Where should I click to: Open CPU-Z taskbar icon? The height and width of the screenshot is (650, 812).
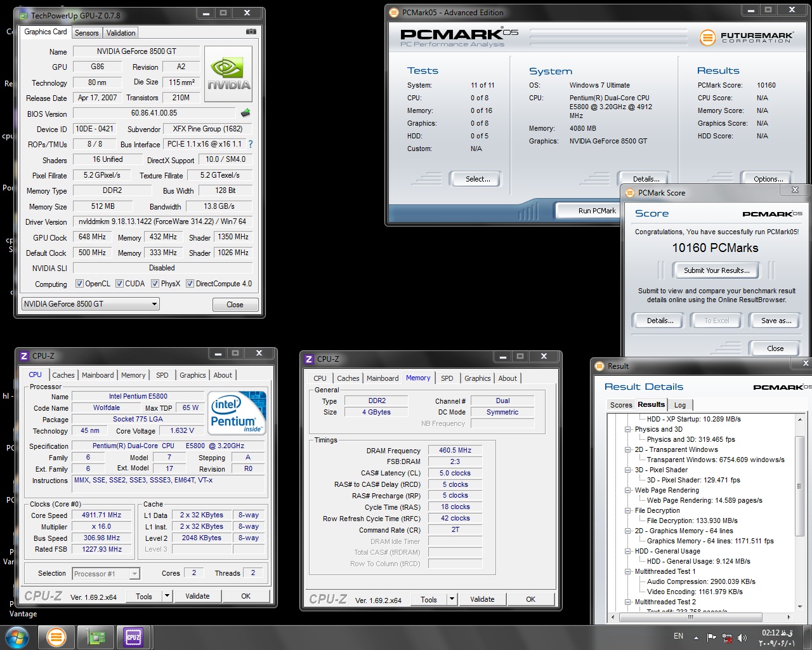[x=134, y=637]
